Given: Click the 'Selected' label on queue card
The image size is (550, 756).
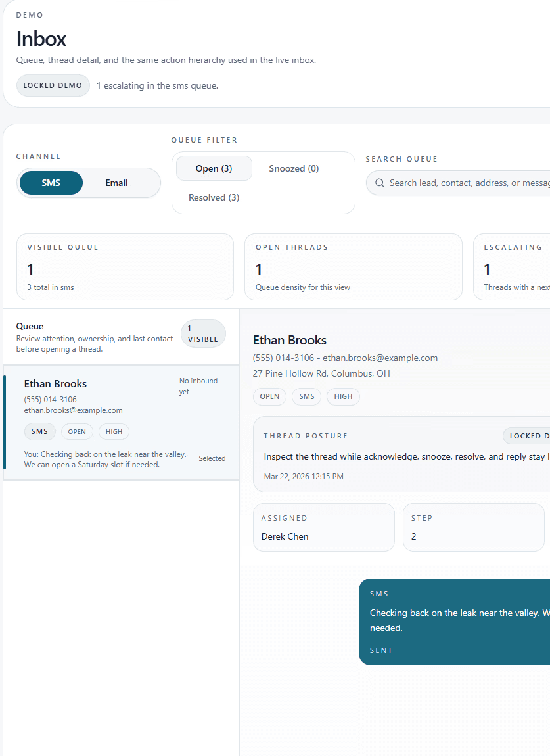Looking at the screenshot, I should click(212, 458).
